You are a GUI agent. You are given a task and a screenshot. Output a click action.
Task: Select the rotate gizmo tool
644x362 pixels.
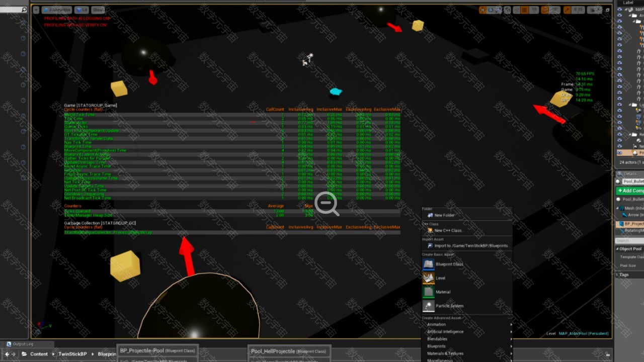[x=491, y=10]
